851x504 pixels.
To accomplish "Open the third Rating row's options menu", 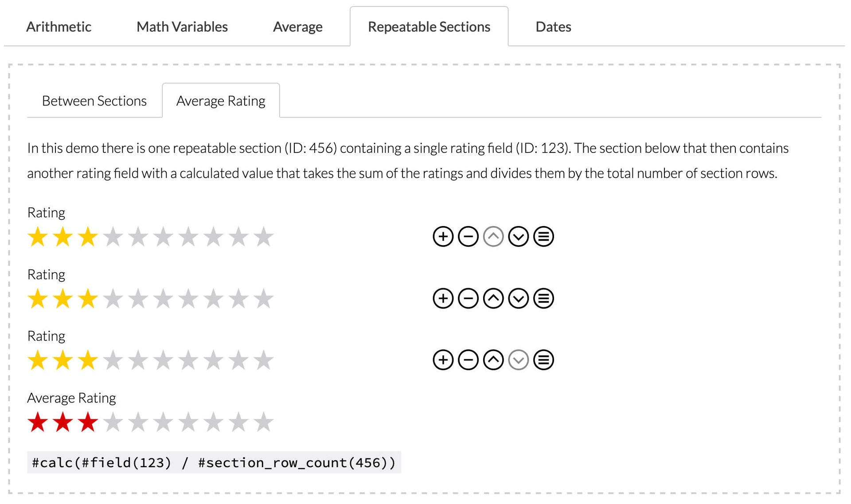I will pyautogui.click(x=543, y=359).
